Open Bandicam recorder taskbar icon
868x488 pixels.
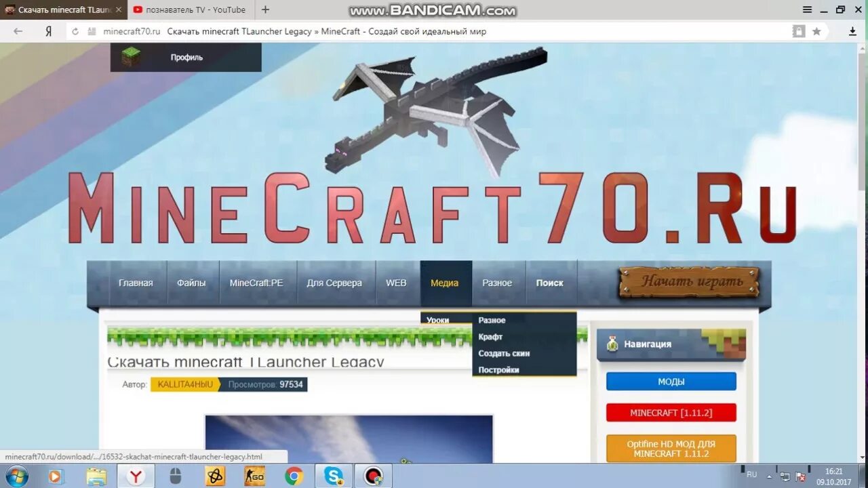[373, 476]
